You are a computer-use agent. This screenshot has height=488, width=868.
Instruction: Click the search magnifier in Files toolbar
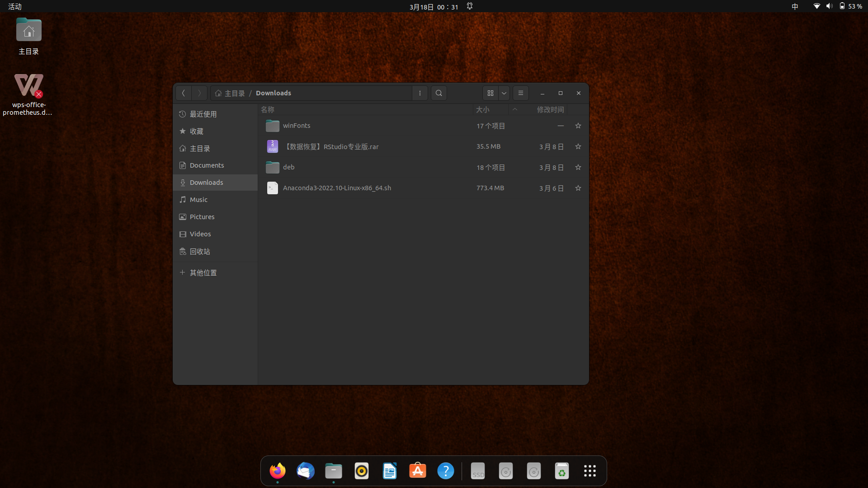click(439, 93)
